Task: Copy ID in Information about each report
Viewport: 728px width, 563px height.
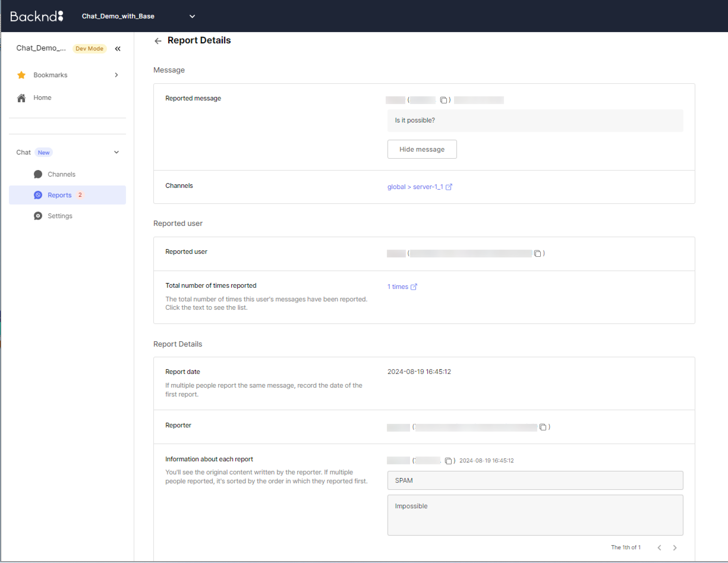Action: point(448,461)
